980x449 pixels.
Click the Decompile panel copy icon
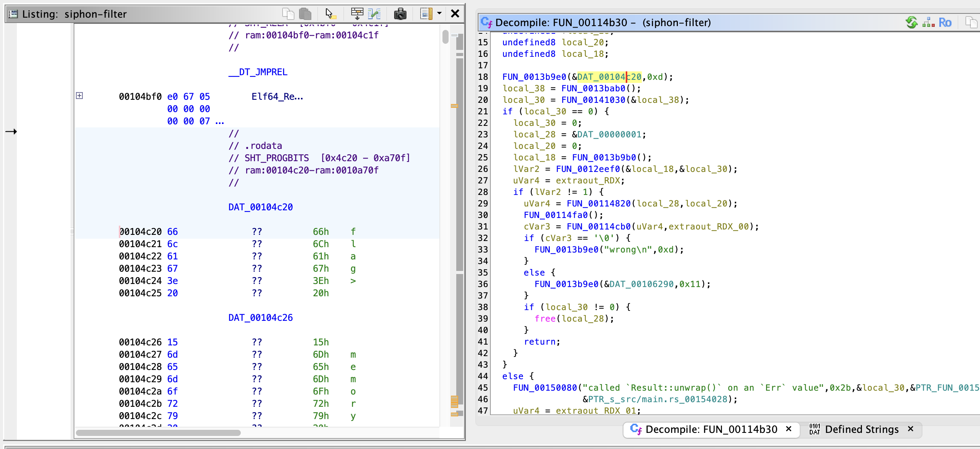click(x=971, y=22)
